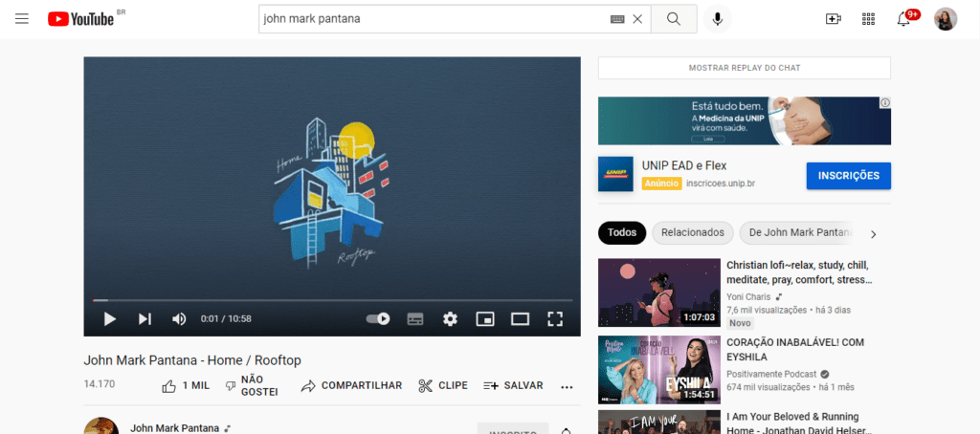Screen dimensions: 980x434
Task: Mute the video volume
Action: pyautogui.click(x=179, y=318)
